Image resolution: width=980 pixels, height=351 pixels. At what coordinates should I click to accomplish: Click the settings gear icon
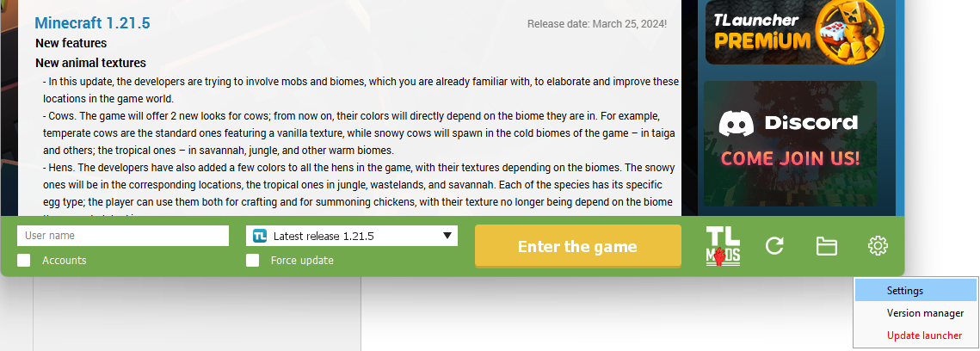pos(878,246)
